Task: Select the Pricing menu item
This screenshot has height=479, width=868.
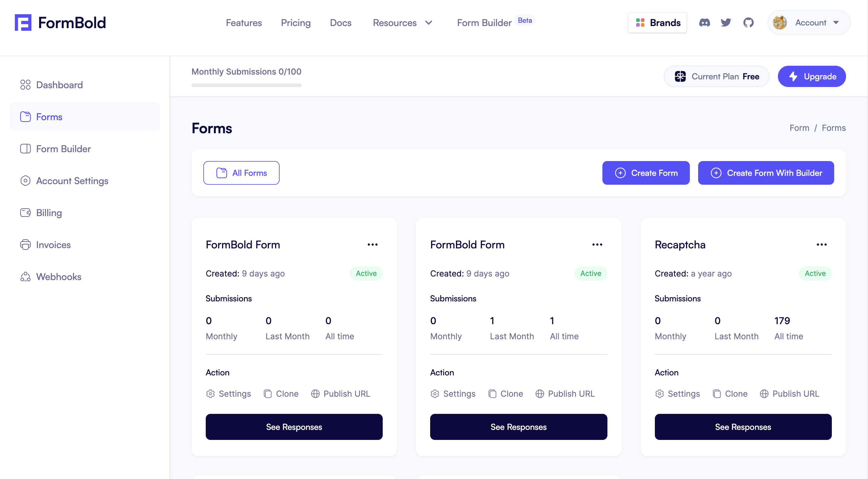Action: click(296, 22)
